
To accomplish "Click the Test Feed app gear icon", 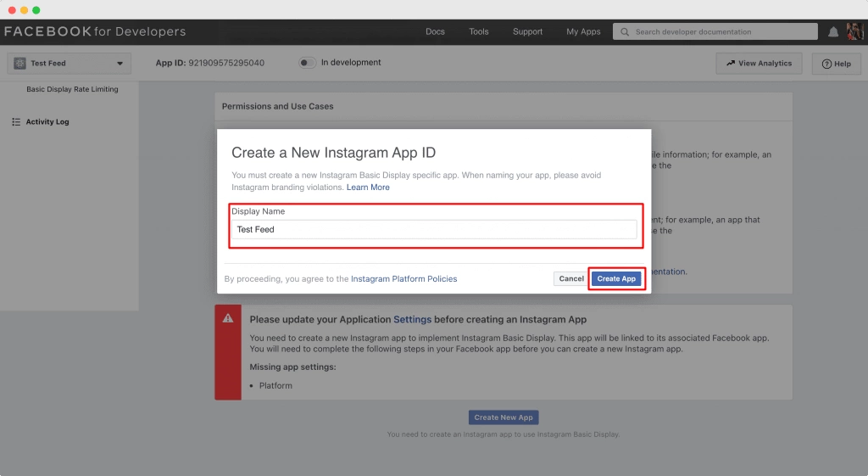I will click(x=20, y=63).
